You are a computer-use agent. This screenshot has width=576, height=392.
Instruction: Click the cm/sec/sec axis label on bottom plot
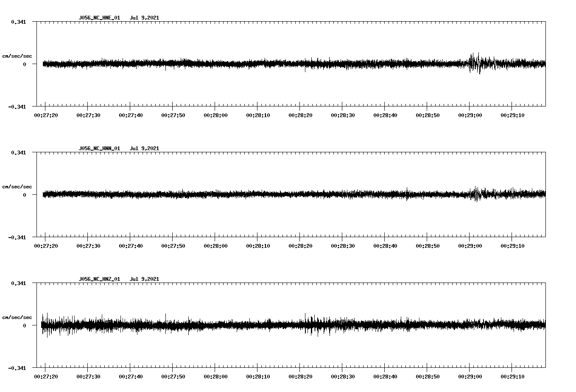[x=17, y=316]
